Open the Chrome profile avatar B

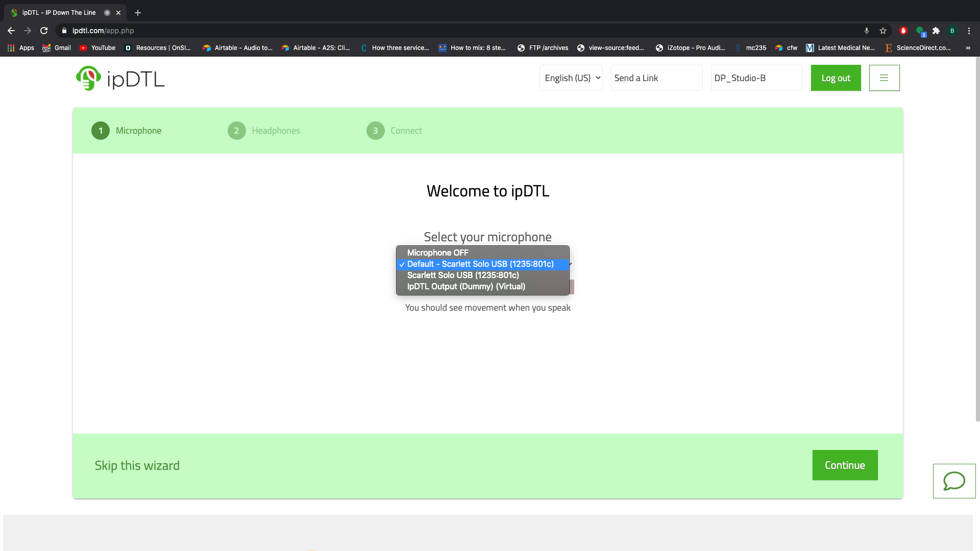tap(952, 31)
